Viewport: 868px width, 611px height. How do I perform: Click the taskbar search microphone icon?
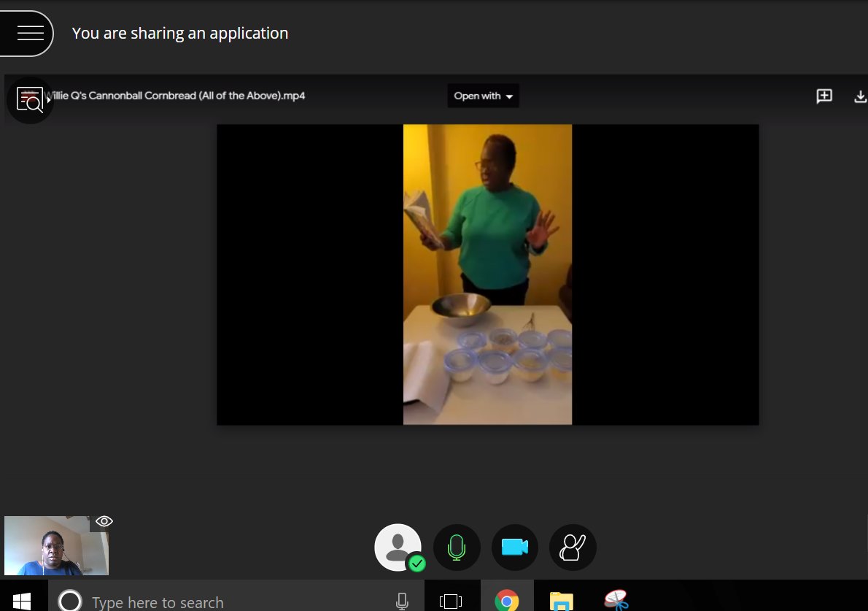point(403,601)
